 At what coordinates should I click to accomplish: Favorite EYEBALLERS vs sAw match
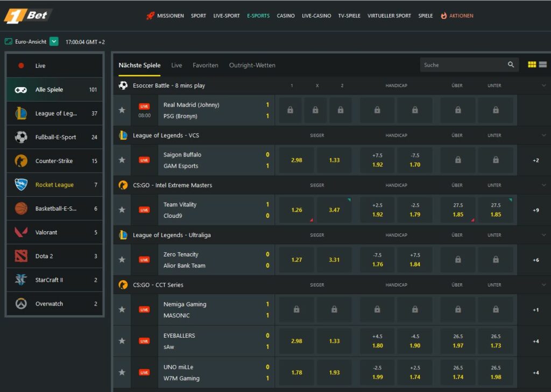pyautogui.click(x=122, y=341)
